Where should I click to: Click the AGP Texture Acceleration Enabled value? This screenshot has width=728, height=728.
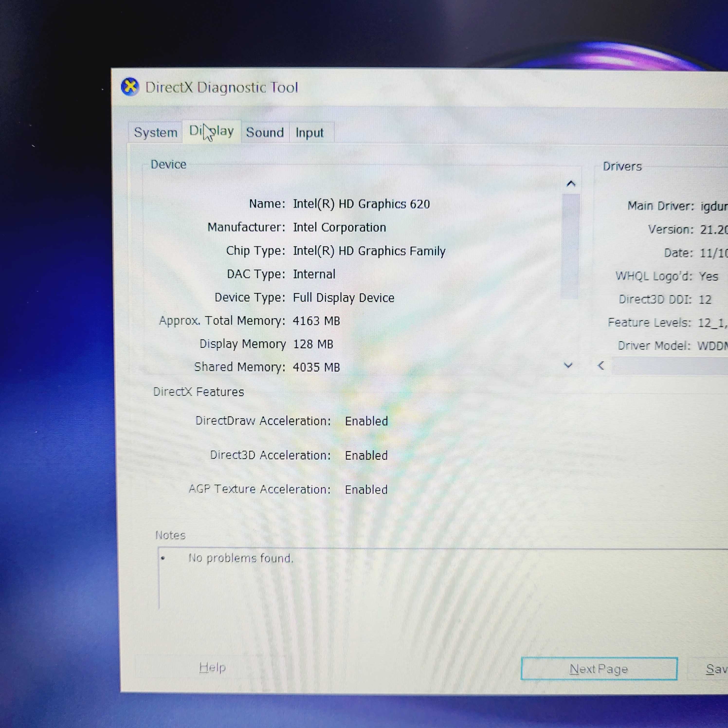pyautogui.click(x=366, y=490)
